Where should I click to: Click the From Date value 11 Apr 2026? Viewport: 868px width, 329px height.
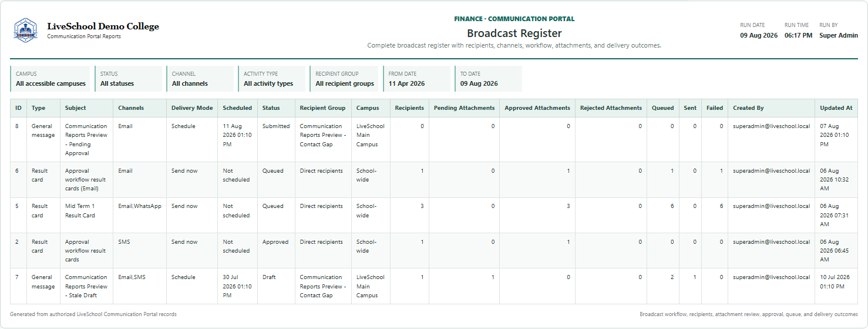[x=406, y=83]
